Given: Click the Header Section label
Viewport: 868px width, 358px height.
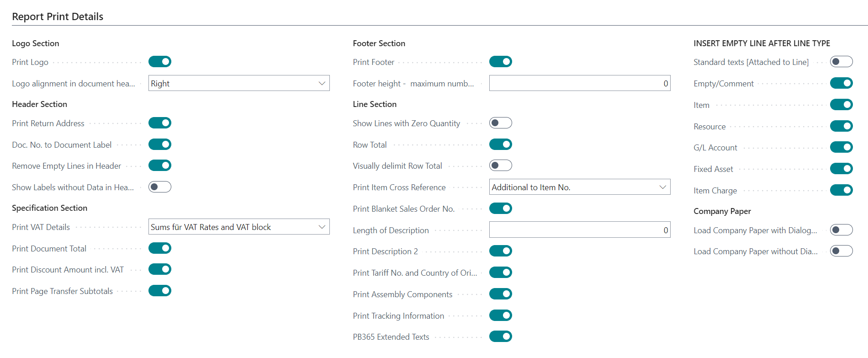Looking at the screenshot, I should click(40, 104).
